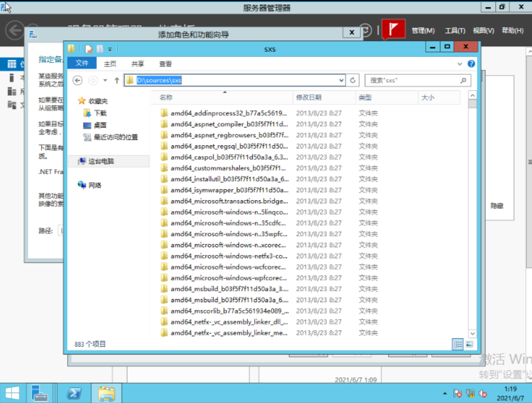Open the 管理(M) menu in Server Manager
This screenshot has height=403, width=532.
tap(422, 31)
